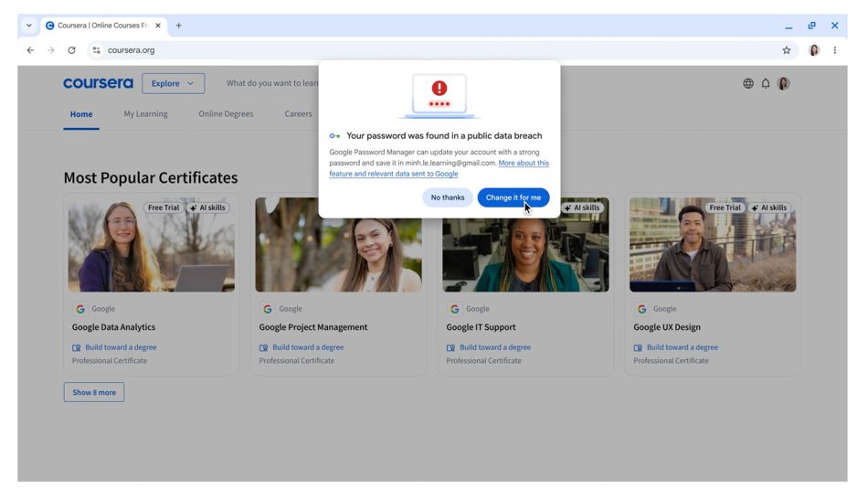Screen dimensions: 868x489
Task: Open Google IT Support course thumbnail
Action: pyautogui.click(x=525, y=245)
